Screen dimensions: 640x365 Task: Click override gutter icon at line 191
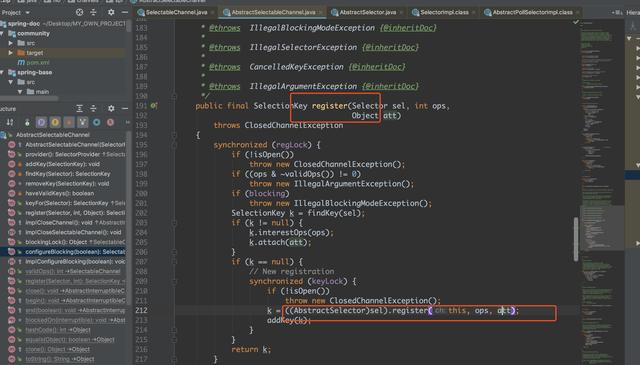[x=154, y=106]
